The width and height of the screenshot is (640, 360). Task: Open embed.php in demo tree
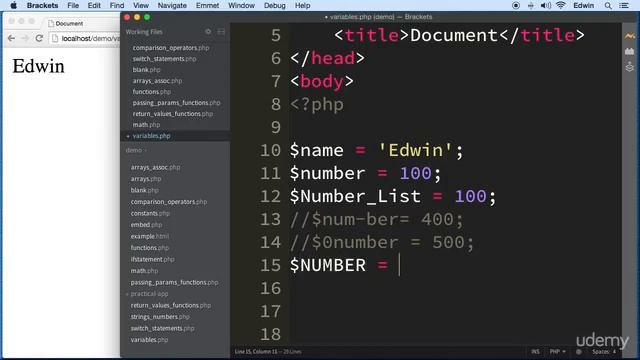(146, 225)
